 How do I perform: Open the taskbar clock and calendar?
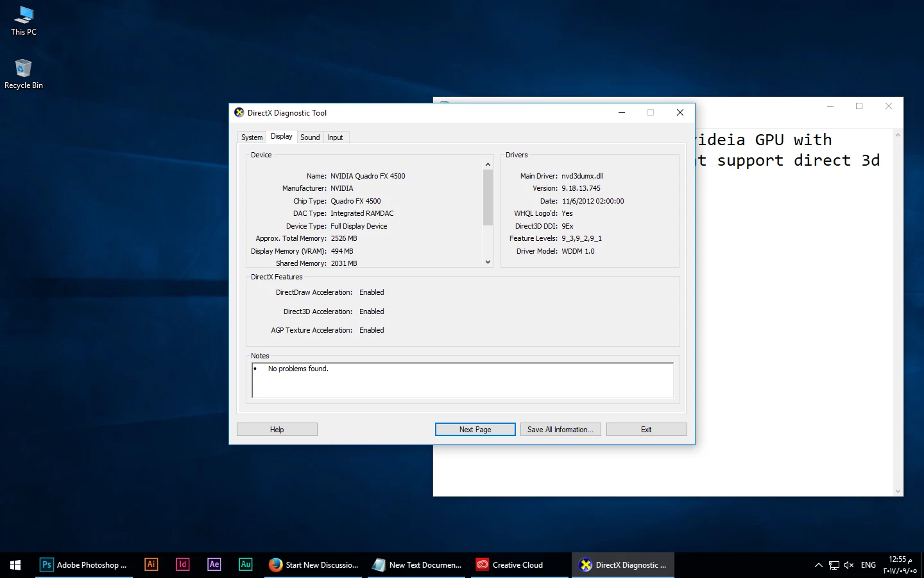[900, 565]
